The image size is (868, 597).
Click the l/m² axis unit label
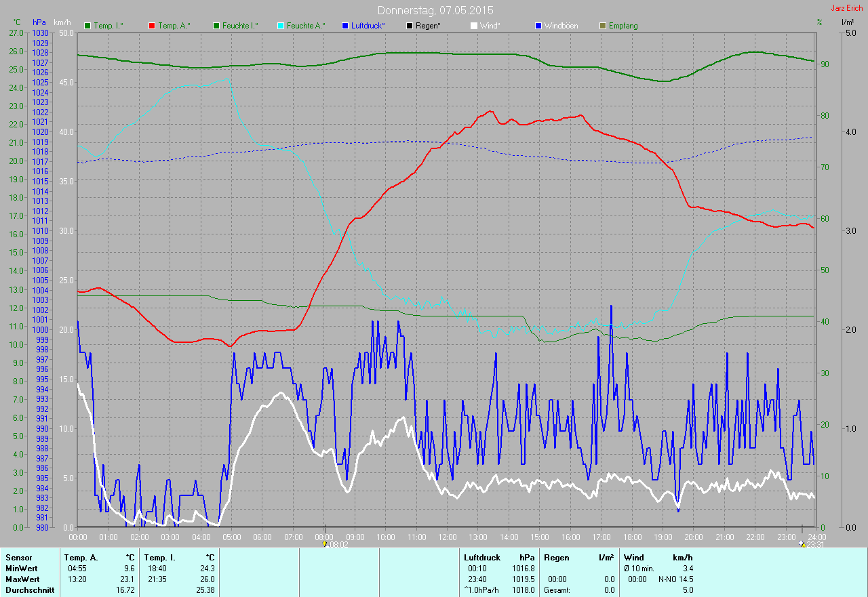847,22
